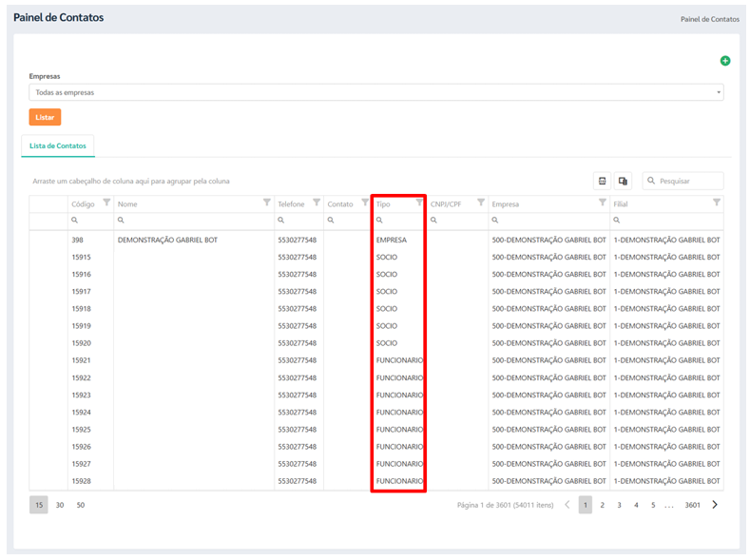Go to page 5 in the pager
The image size is (750, 560).
pos(653,505)
